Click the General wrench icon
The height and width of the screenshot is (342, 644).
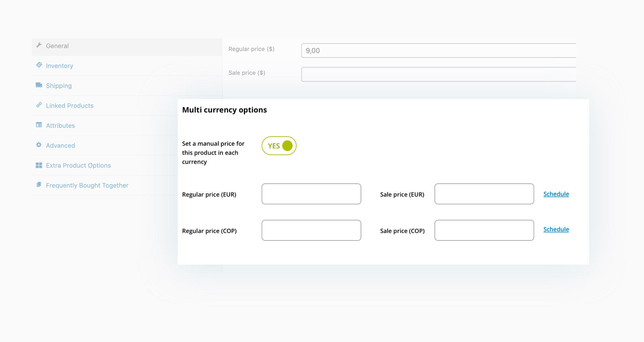[39, 45]
